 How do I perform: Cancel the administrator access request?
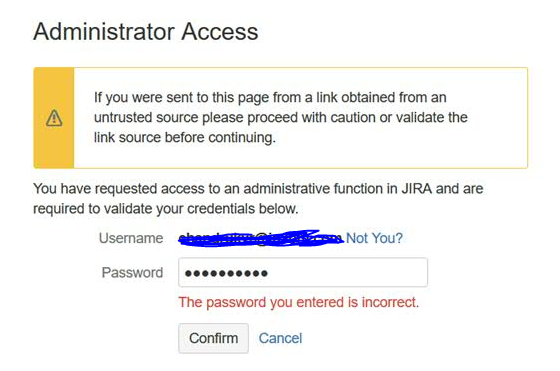click(280, 338)
